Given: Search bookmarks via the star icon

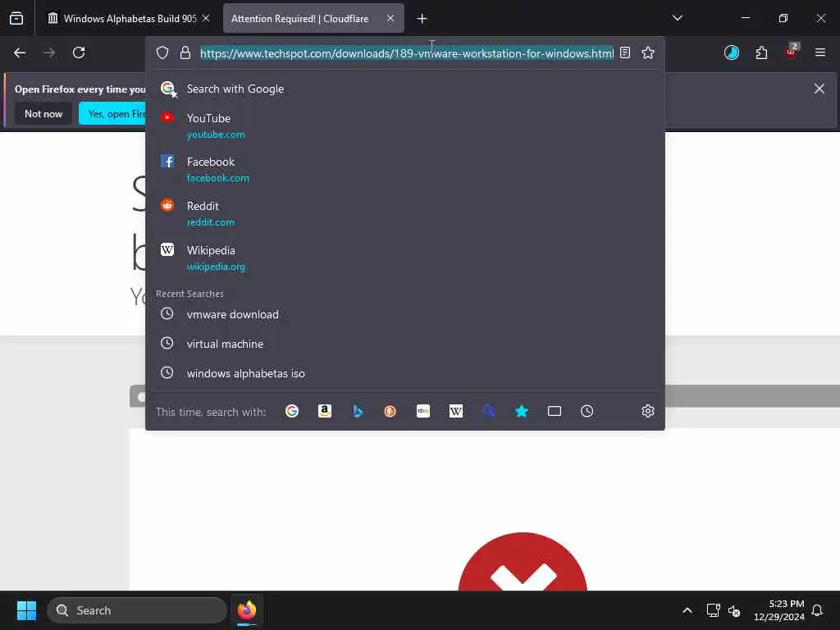Looking at the screenshot, I should [x=521, y=411].
